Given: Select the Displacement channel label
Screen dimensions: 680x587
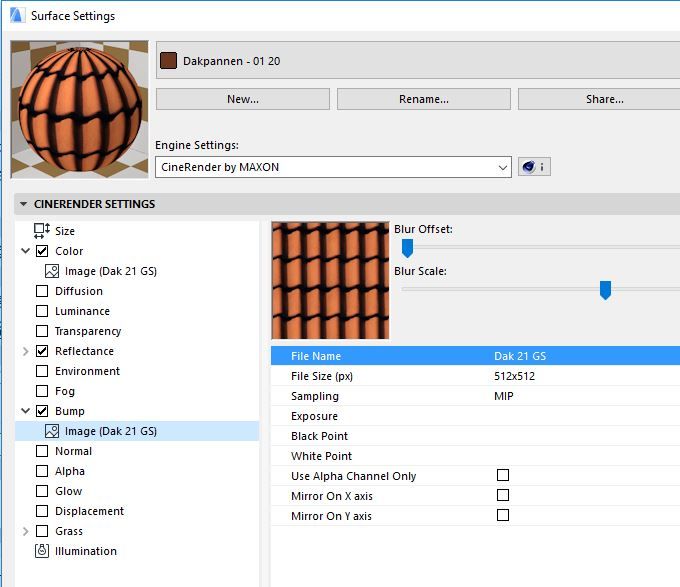Looking at the screenshot, I should pos(89,511).
